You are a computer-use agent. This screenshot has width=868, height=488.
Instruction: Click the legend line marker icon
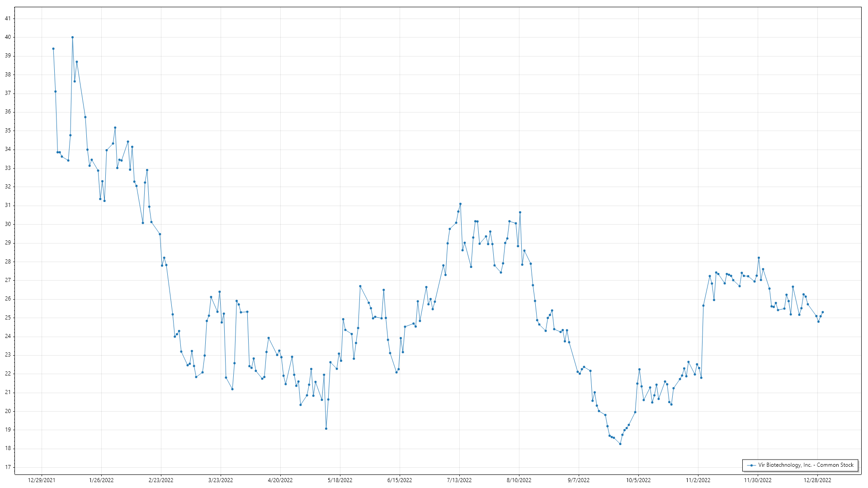[x=751, y=465]
